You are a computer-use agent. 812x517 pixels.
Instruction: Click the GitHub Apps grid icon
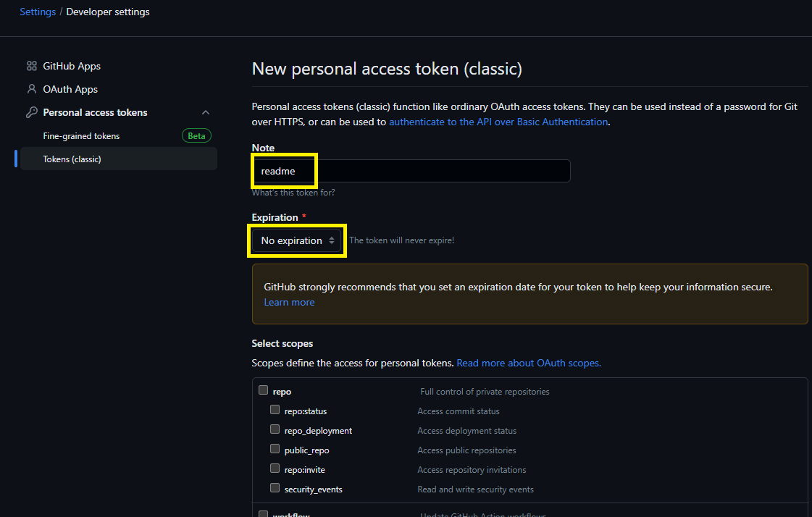(32, 66)
